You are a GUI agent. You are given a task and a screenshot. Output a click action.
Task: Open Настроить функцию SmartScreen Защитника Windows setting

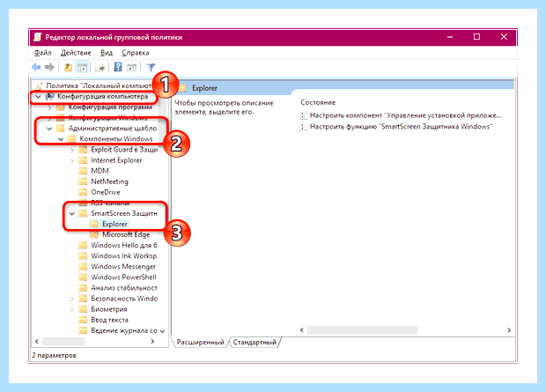click(401, 127)
